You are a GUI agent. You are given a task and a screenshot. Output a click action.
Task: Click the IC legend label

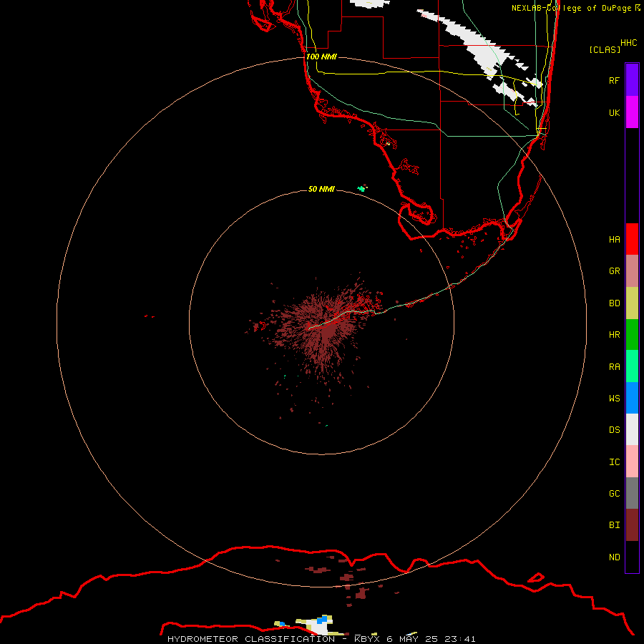pyautogui.click(x=614, y=462)
